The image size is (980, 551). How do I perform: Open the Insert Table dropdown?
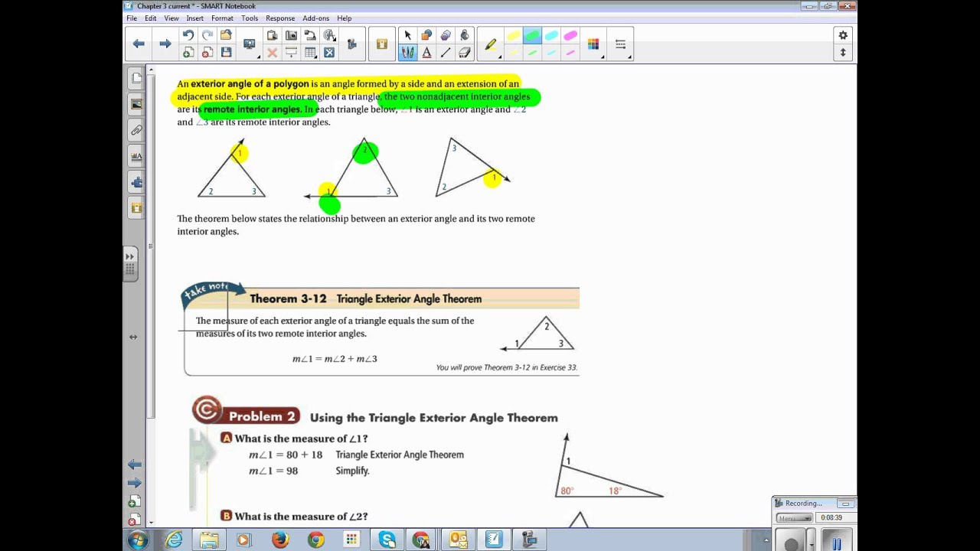point(310,53)
